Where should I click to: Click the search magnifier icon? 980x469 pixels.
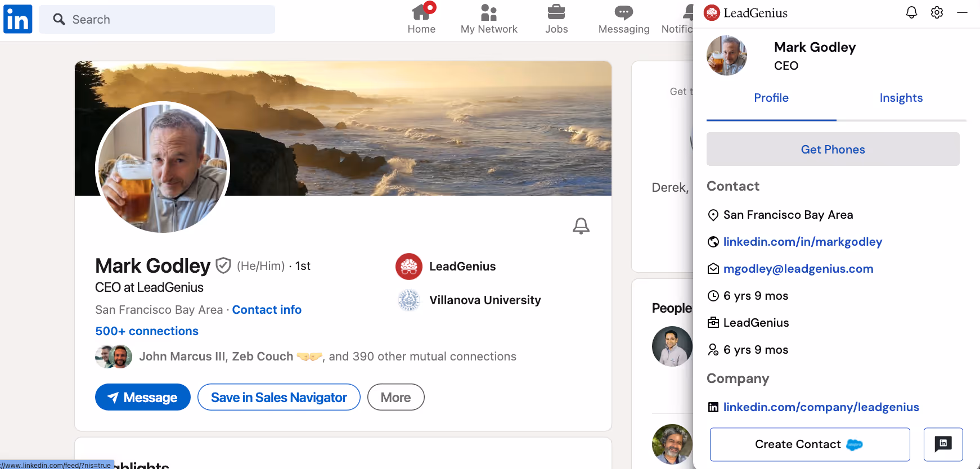[59, 19]
